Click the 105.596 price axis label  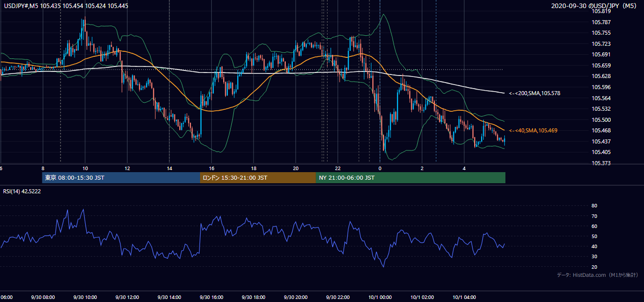pos(602,87)
